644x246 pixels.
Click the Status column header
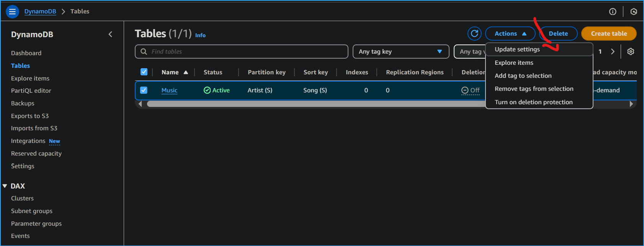pos(213,72)
